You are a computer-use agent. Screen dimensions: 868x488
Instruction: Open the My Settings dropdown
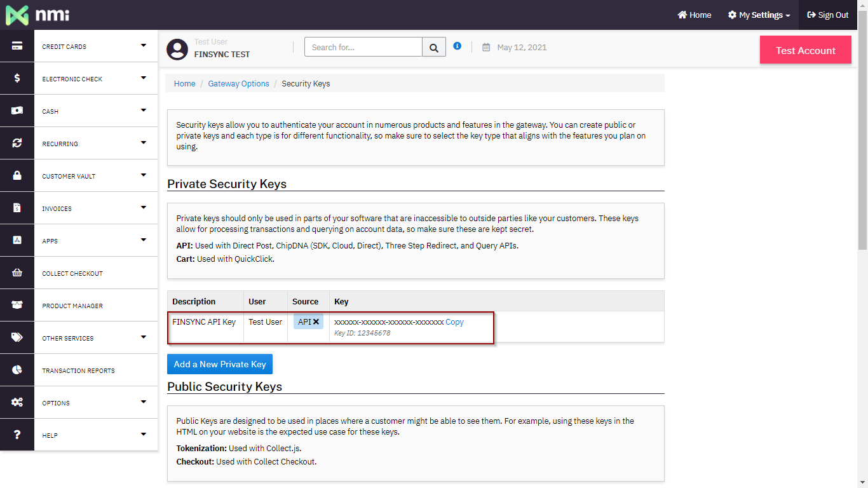pos(759,15)
